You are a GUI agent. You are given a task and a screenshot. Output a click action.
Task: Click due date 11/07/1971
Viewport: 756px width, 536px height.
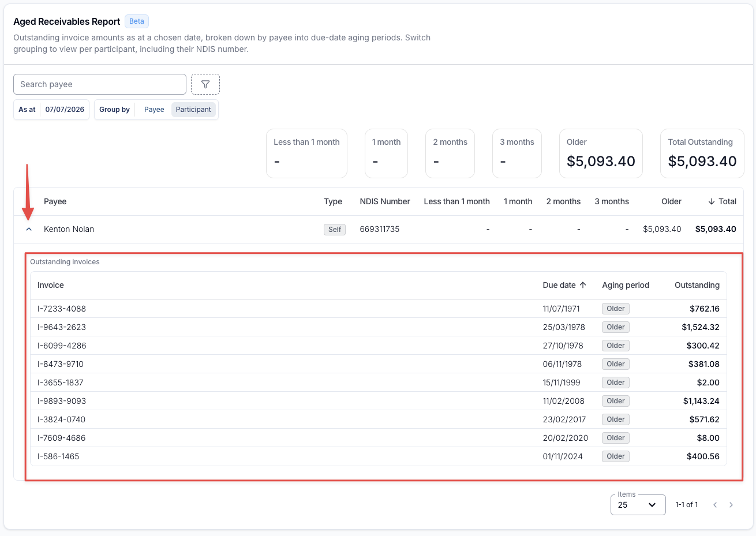562,309
